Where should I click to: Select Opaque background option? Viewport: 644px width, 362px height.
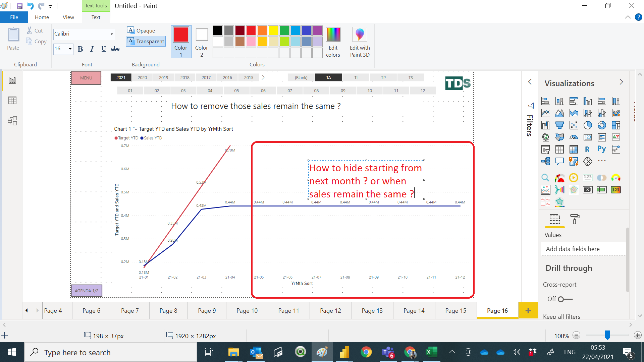tap(141, 31)
